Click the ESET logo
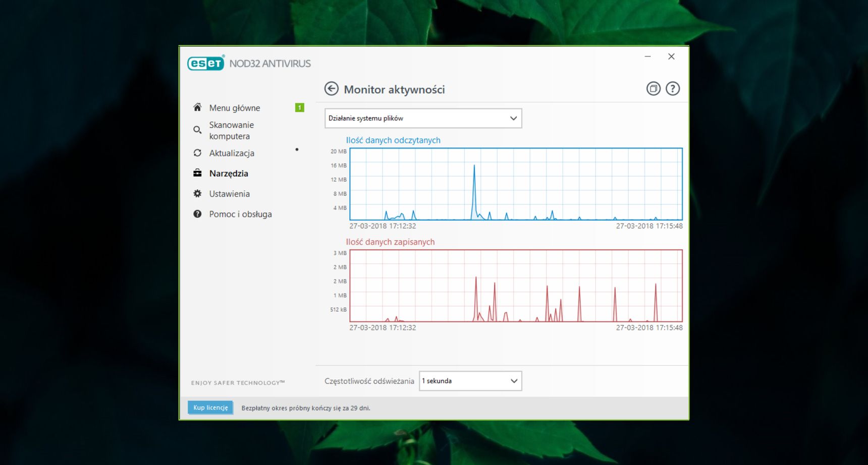868x465 pixels. tap(206, 63)
